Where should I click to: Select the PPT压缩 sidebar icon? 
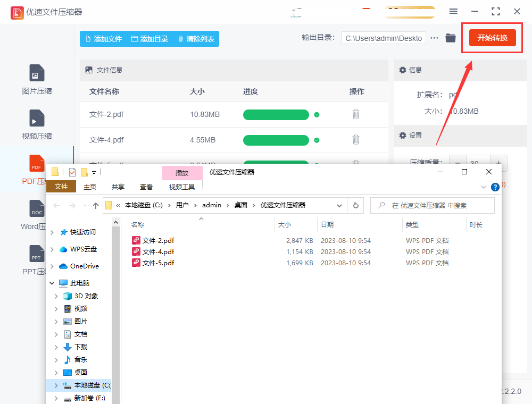37,253
